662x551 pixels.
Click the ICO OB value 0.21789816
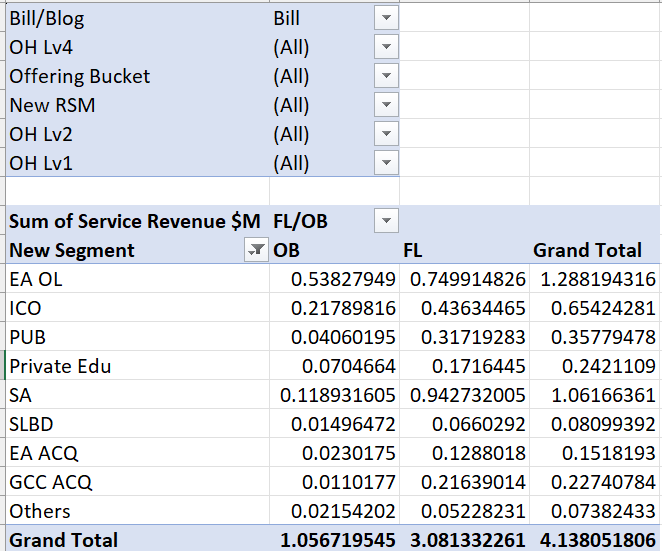coord(343,308)
